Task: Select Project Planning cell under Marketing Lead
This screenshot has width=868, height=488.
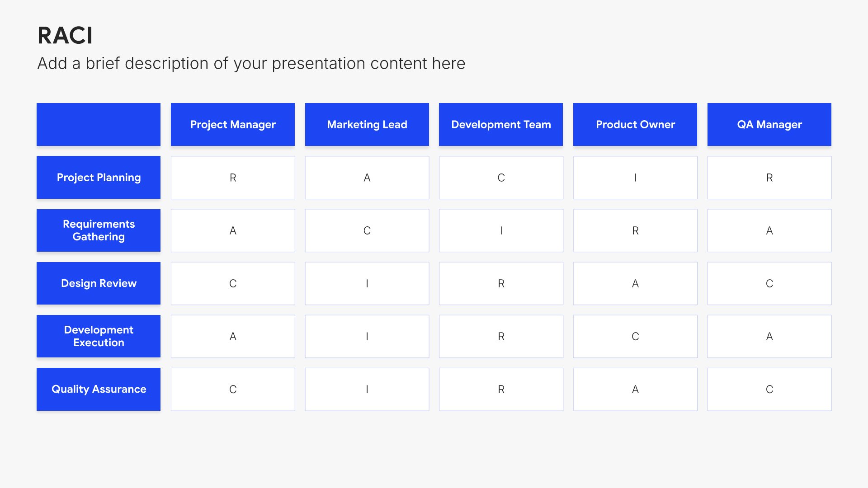Action: 367,178
